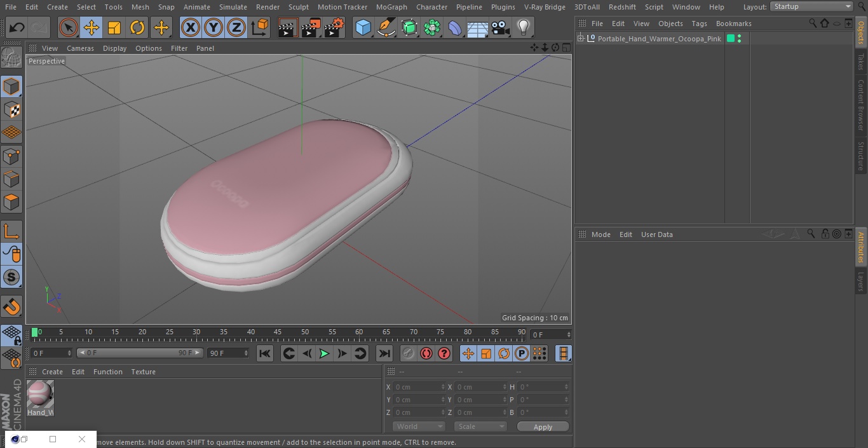This screenshot has height=448, width=868.
Task: Enable Axis mode L icon
Action: click(11, 231)
